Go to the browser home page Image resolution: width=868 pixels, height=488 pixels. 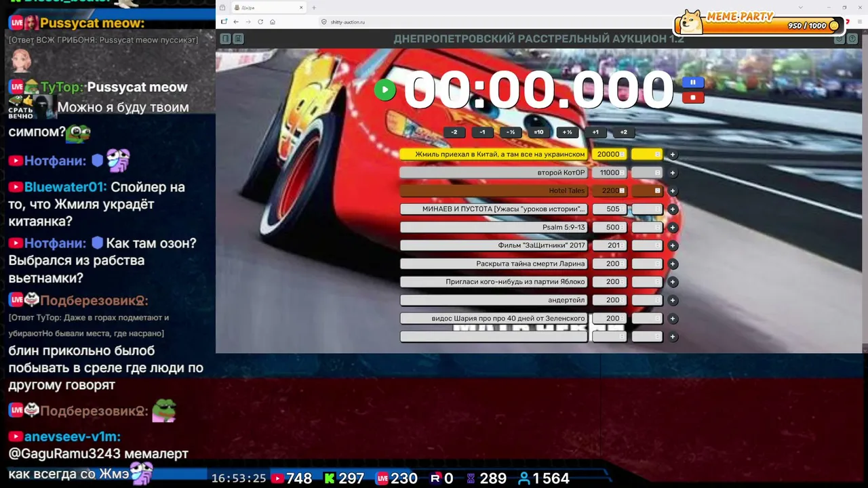[x=273, y=22]
